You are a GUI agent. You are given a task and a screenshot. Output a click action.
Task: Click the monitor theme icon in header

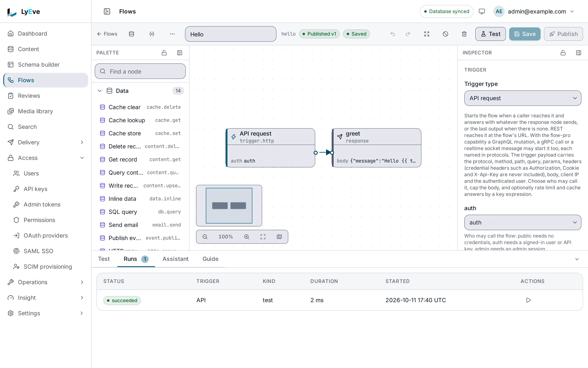[482, 11]
